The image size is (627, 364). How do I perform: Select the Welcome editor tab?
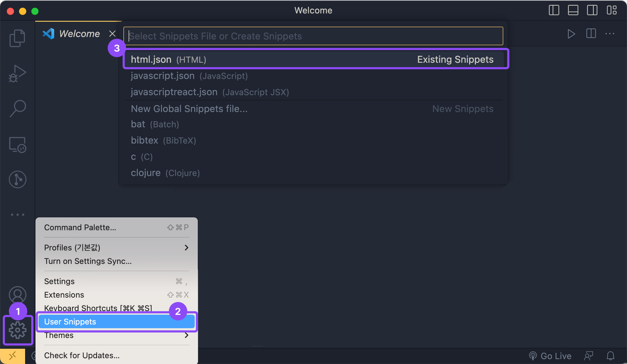point(79,34)
